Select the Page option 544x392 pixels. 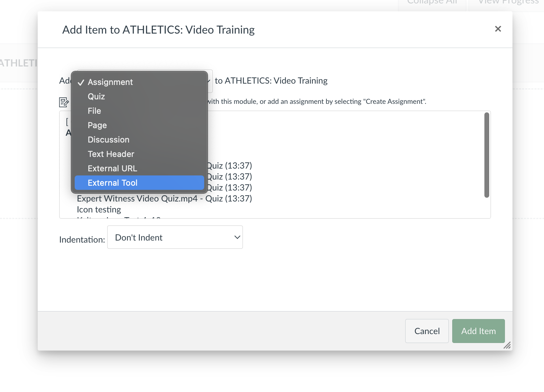point(97,125)
